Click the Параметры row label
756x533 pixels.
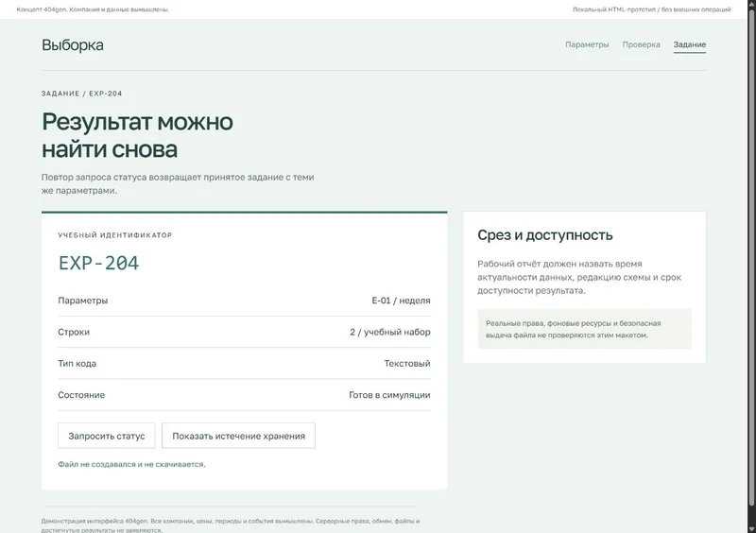point(83,301)
